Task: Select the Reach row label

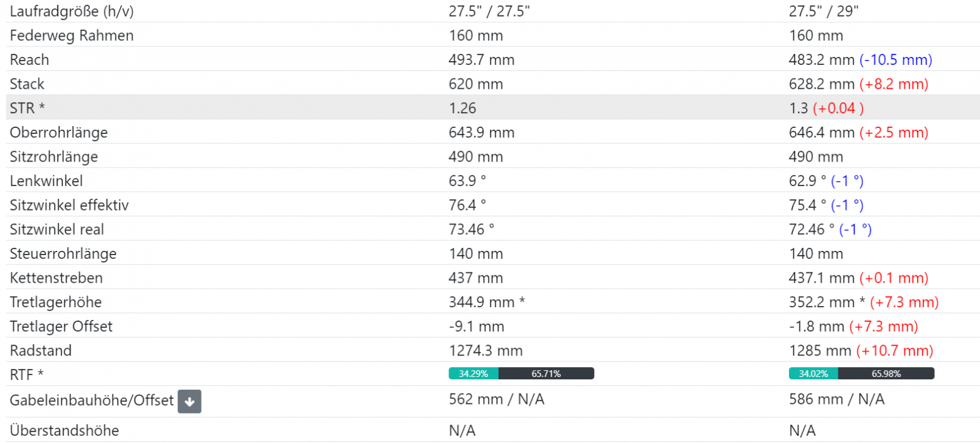Action: point(29,60)
